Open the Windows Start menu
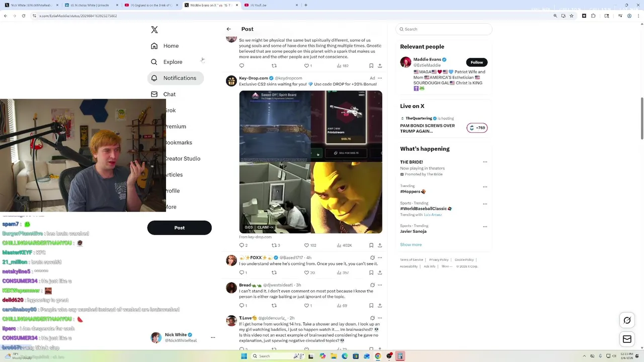The height and width of the screenshot is (362, 644). [x=244, y=356]
